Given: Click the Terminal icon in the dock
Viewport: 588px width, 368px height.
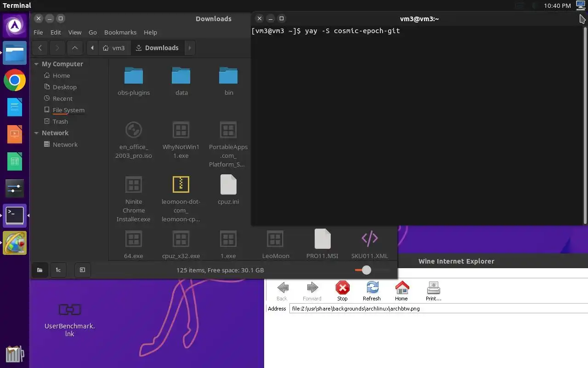Looking at the screenshot, I should pos(15,215).
